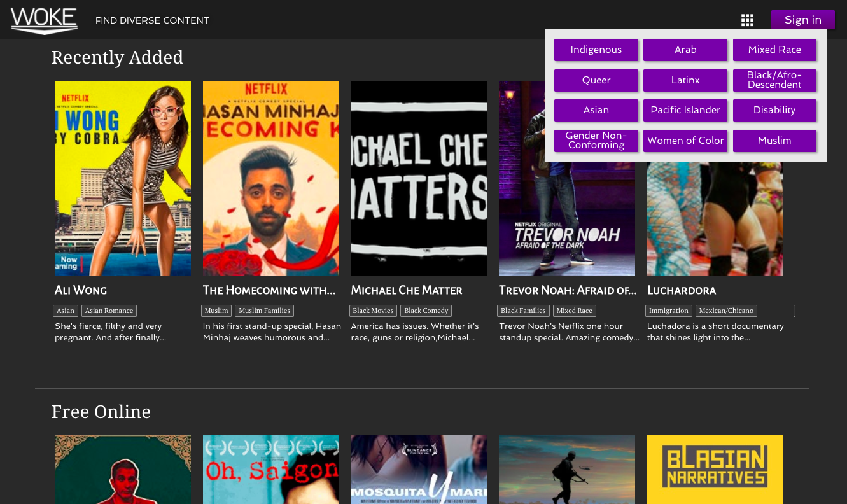Click The Homecoming With... title
Screen dimensions: 847x504
tap(269, 290)
